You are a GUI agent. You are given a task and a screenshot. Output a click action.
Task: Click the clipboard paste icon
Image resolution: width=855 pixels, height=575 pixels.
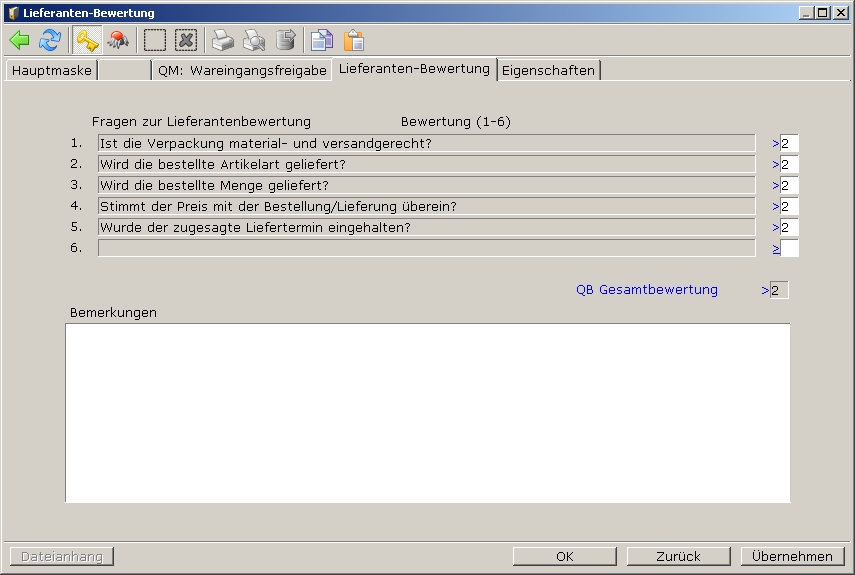tap(354, 40)
